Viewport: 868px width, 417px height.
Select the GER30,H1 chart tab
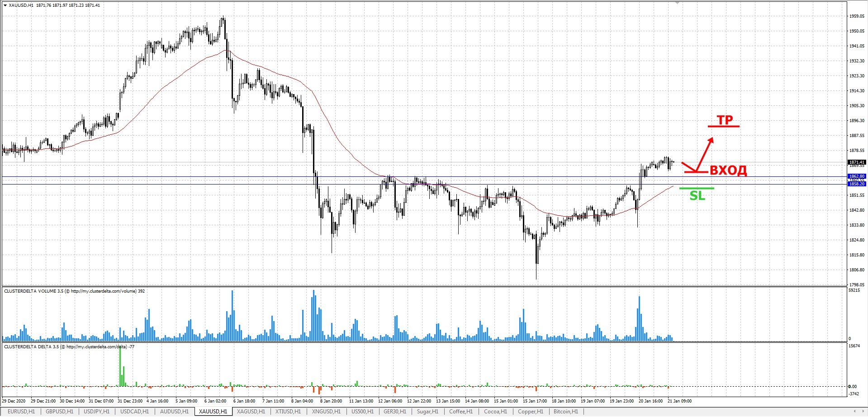click(395, 412)
